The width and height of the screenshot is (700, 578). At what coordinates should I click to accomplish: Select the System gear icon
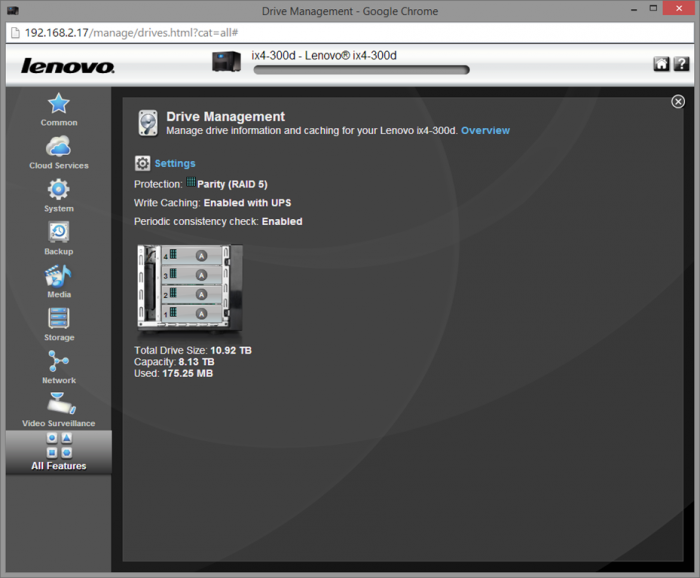(x=59, y=192)
